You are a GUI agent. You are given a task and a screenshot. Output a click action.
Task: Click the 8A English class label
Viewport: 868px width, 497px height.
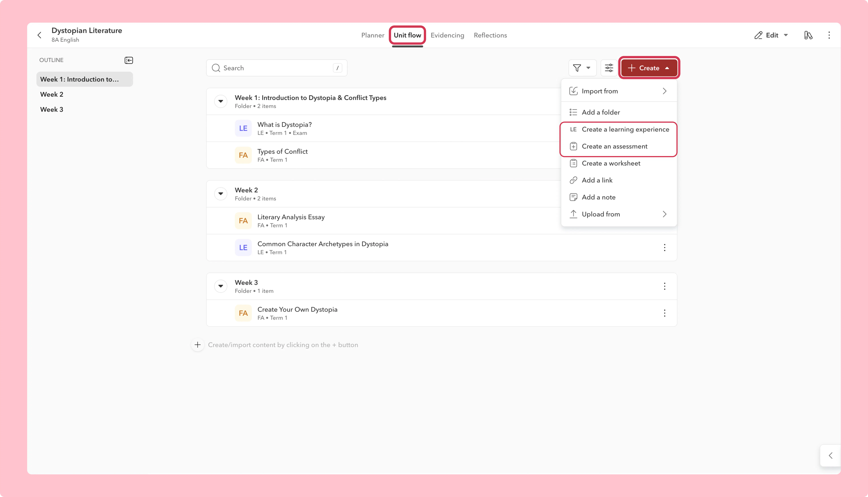(x=65, y=40)
